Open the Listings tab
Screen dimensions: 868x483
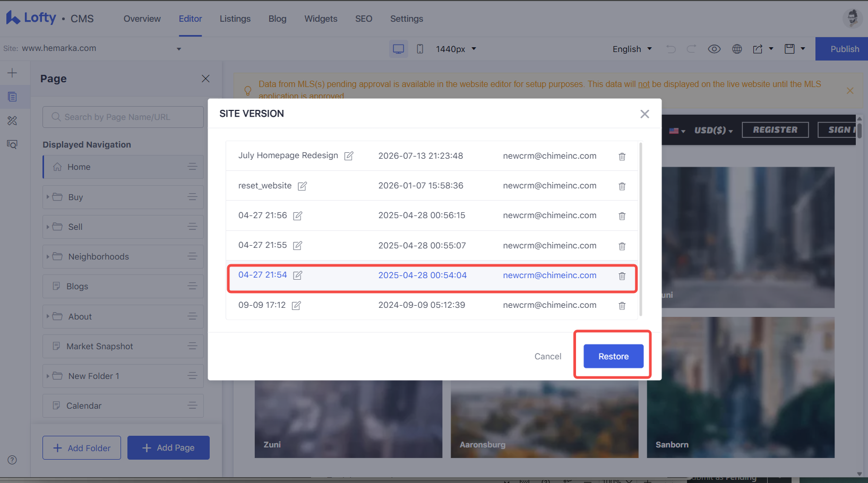point(235,19)
